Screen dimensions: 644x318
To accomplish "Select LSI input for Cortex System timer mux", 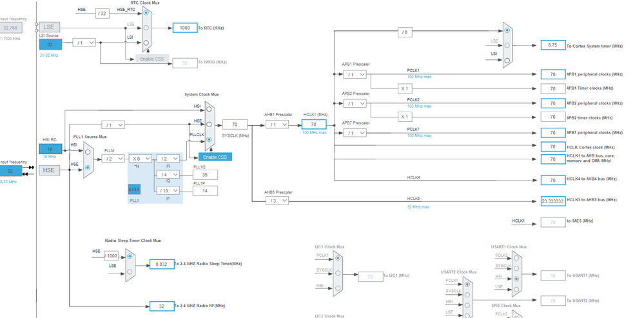I will pos(507,60).
